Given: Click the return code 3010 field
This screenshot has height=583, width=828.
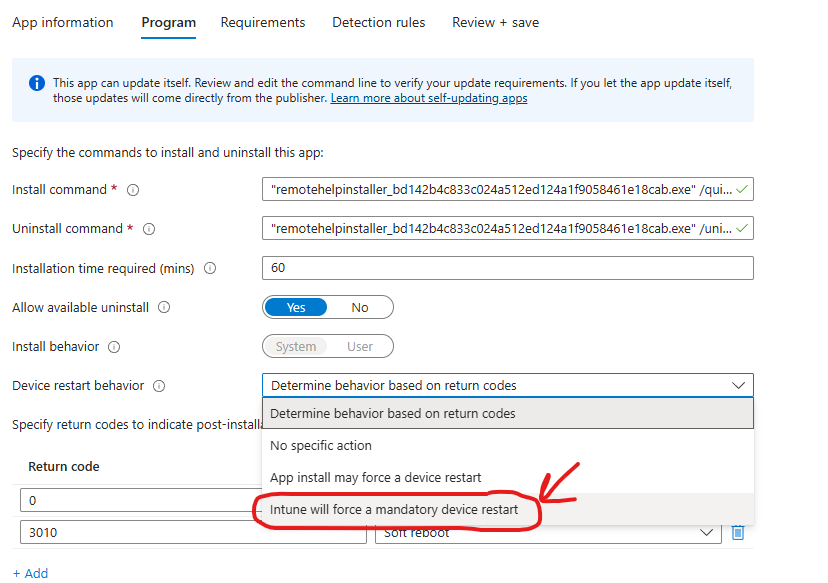Looking at the screenshot, I should [193, 532].
